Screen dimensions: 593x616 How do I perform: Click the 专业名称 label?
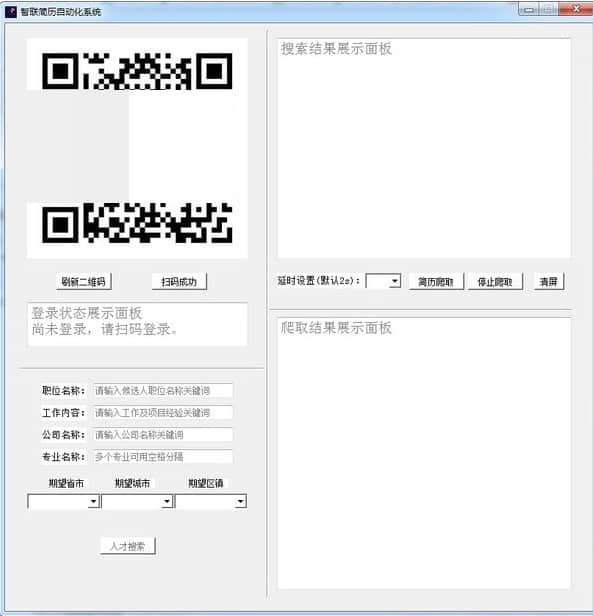pyautogui.click(x=63, y=456)
